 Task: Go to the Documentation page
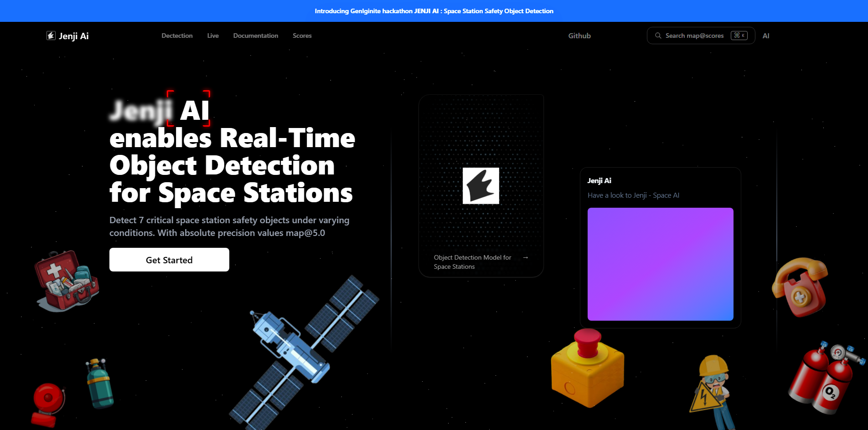(x=255, y=36)
